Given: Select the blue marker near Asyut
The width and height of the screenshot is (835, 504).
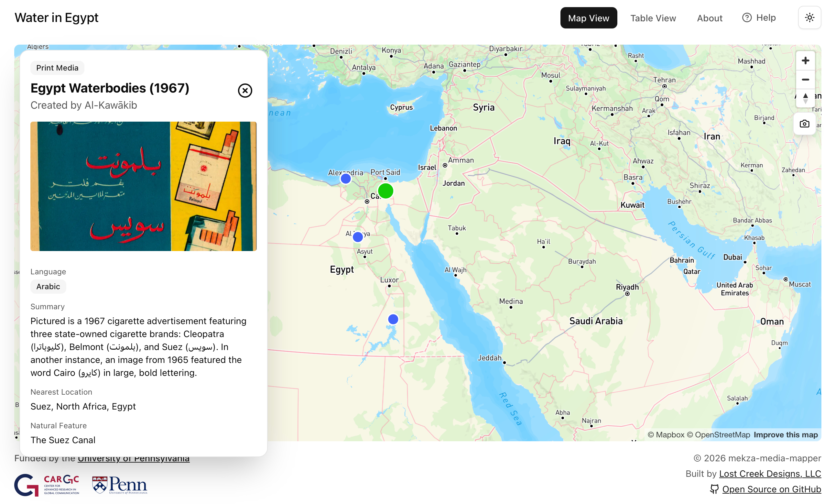Looking at the screenshot, I should coord(358,237).
